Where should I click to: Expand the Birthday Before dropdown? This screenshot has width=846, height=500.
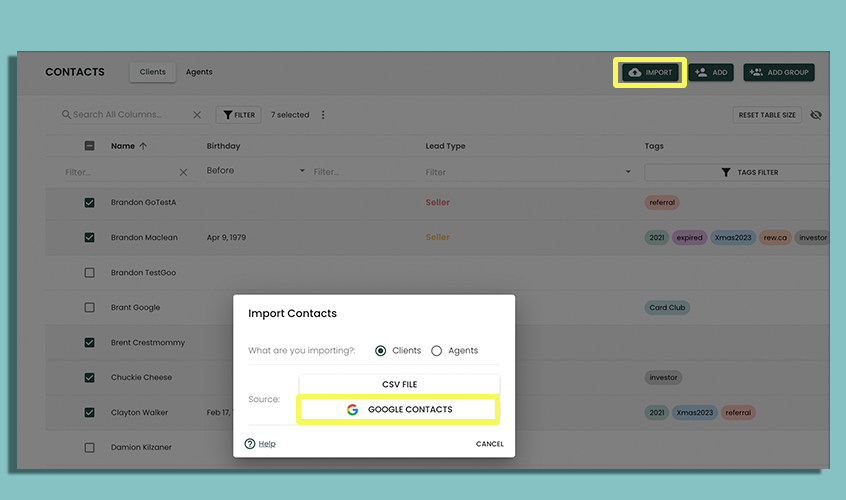click(302, 172)
